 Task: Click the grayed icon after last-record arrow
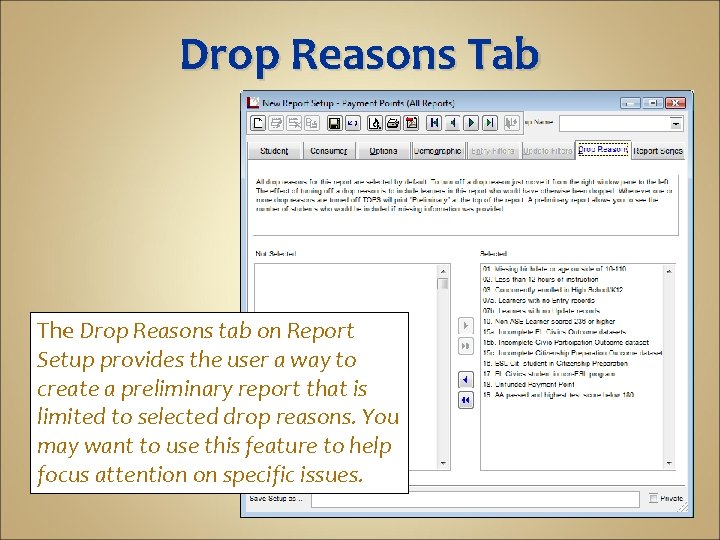click(511, 123)
